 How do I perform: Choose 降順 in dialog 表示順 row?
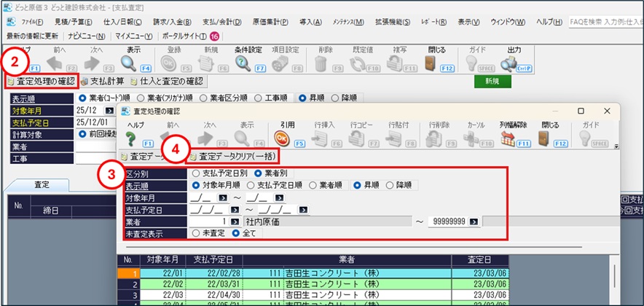tap(390, 186)
